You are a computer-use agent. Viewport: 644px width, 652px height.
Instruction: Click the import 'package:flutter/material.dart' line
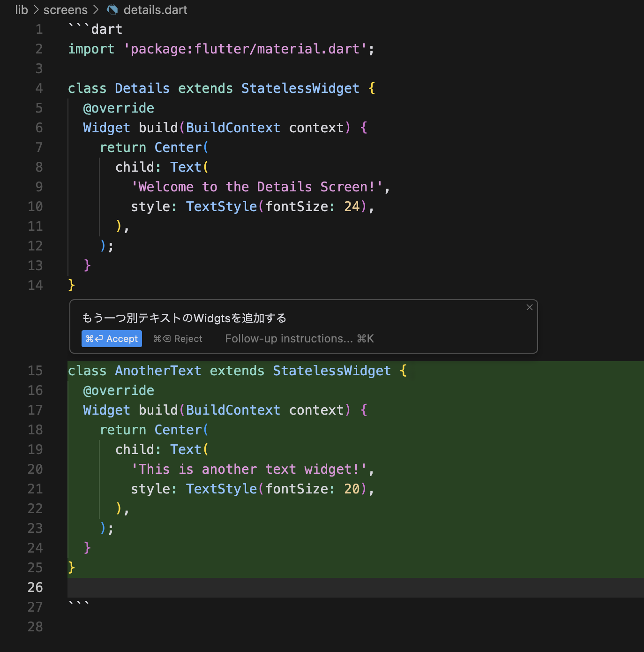click(x=221, y=49)
